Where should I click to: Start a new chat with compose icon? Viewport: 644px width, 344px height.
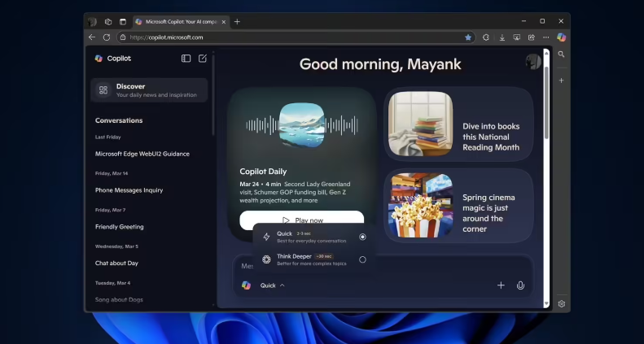(203, 59)
